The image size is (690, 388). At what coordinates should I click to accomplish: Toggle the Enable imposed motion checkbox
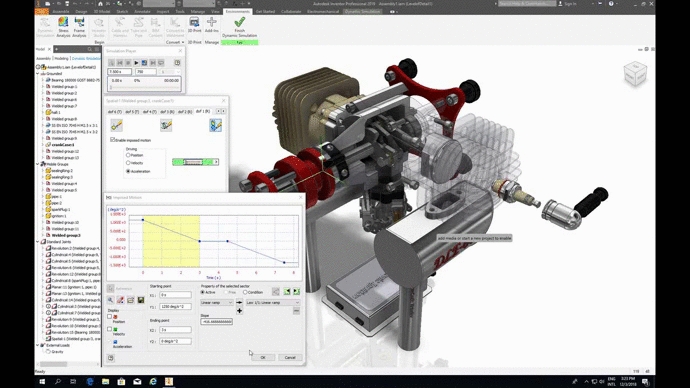click(113, 140)
